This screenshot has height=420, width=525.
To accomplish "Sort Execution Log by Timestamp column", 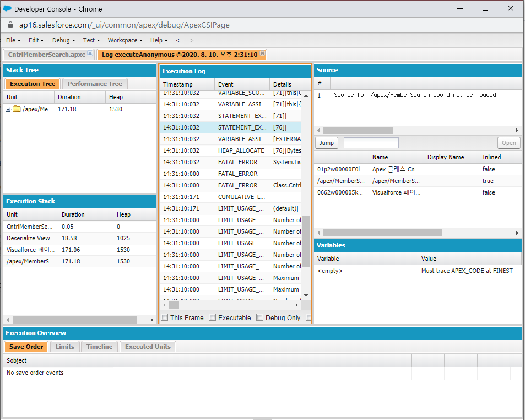I will (x=187, y=84).
